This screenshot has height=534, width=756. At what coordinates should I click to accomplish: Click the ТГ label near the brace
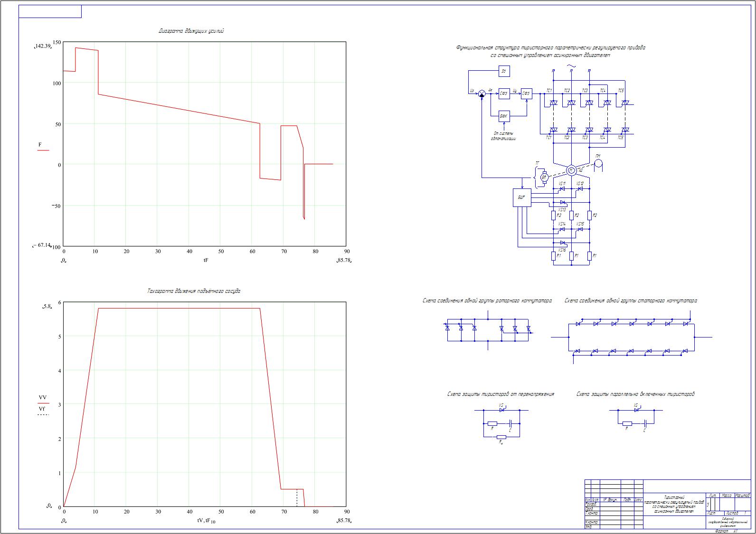[x=538, y=163]
